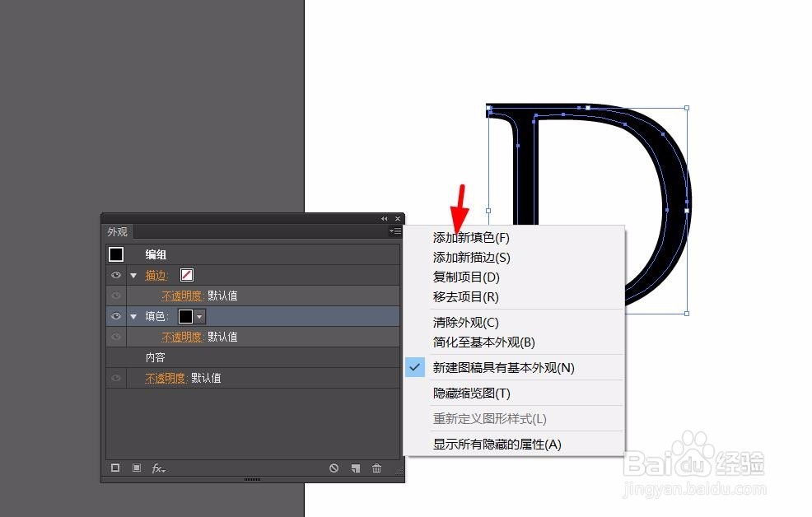Open the Appearance panel flyout menu icon

click(394, 231)
